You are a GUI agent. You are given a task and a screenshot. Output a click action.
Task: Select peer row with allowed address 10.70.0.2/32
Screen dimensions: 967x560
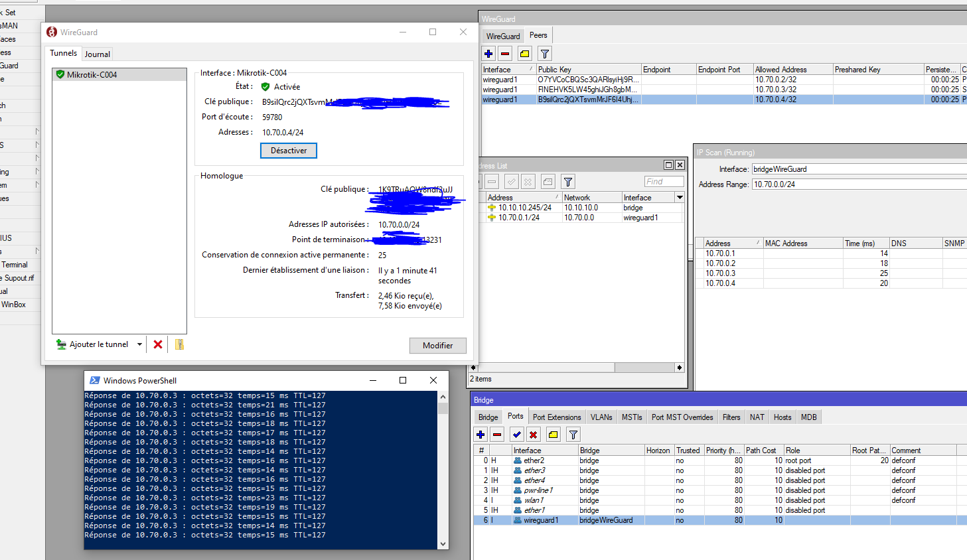[724, 80]
